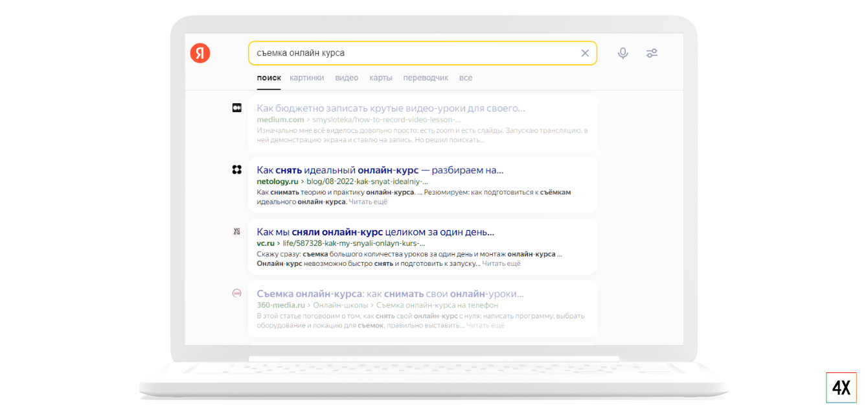Click the 360-media favicon icon

pos(237,293)
